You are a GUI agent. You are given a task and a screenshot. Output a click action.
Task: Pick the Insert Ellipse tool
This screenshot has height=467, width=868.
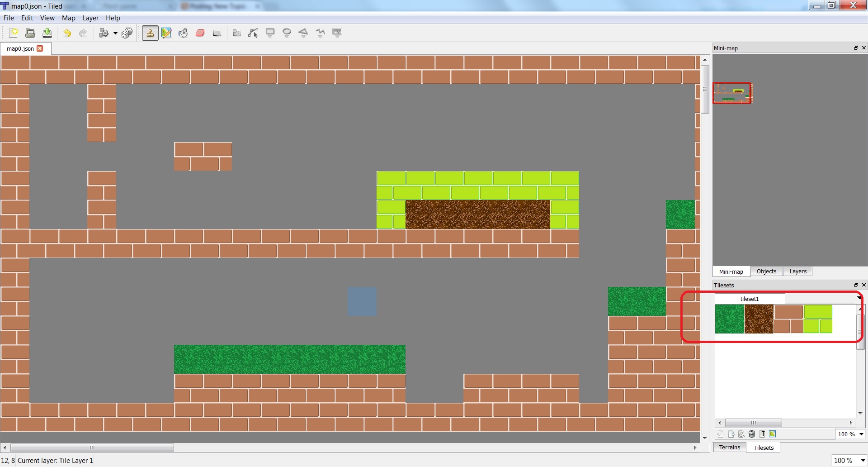tap(287, 33)
